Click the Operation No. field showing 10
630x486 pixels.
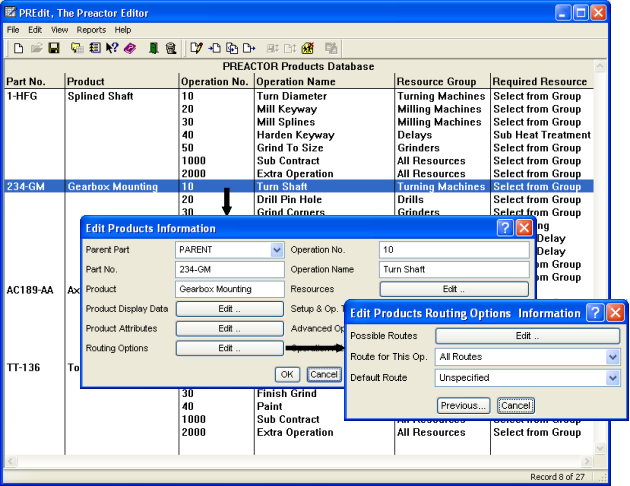[x=454, y=250]
